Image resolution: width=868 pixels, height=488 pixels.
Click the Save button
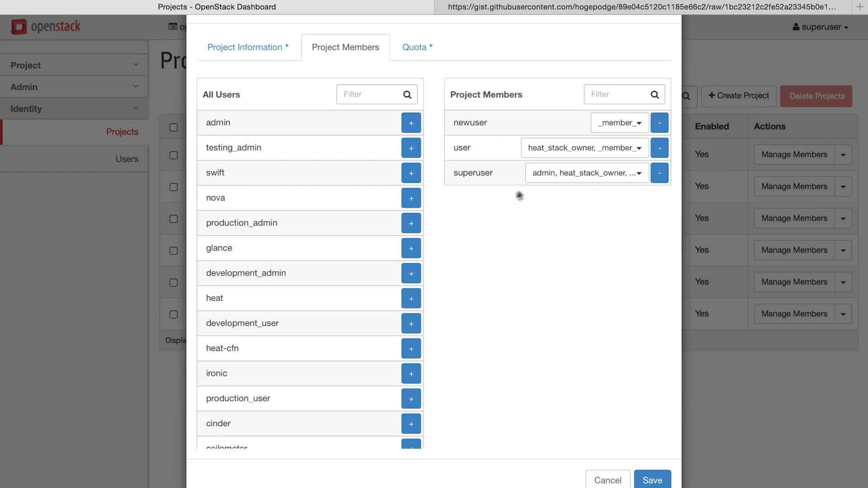[x=652, y=480]
